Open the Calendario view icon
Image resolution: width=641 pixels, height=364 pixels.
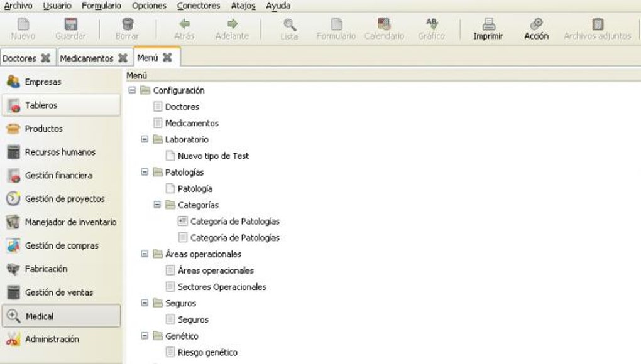pyautogui.click(x=384, y=24)
